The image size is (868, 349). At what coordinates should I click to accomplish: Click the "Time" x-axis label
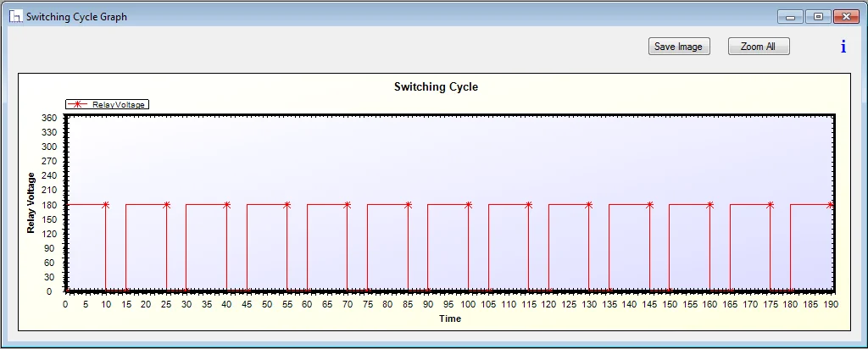pyautogui.click(x=449, y=319)
